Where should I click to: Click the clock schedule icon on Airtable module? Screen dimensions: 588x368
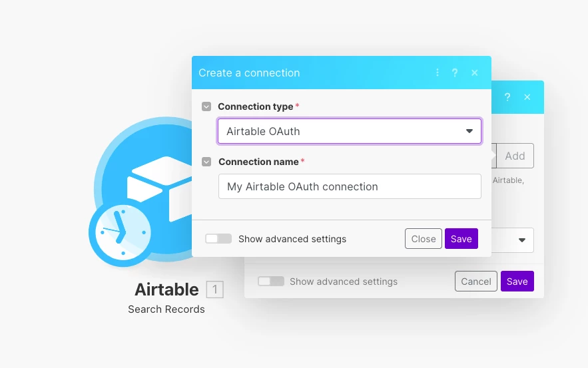point(121,232)
